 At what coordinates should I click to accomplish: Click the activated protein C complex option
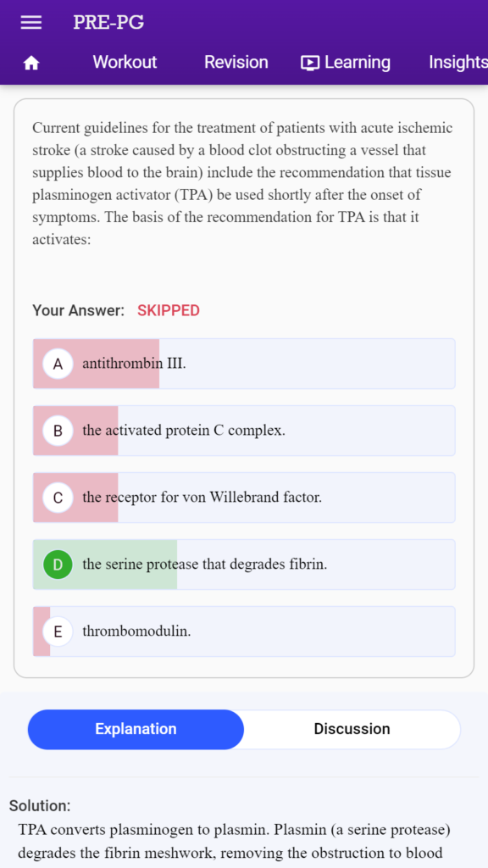244,431
